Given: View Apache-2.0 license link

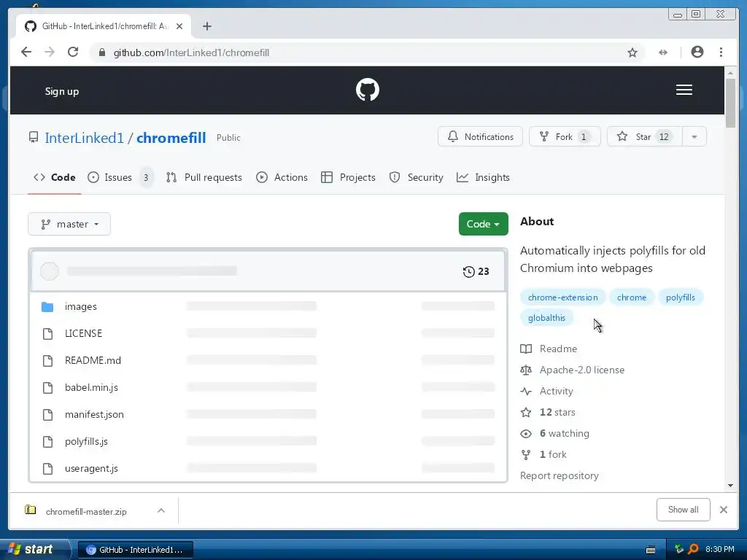Looking at the screenshot, I should pos(572,370).
